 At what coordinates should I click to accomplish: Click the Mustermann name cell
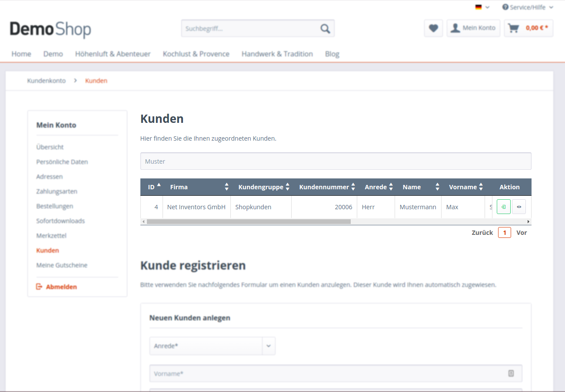click(x=418, y=207)
